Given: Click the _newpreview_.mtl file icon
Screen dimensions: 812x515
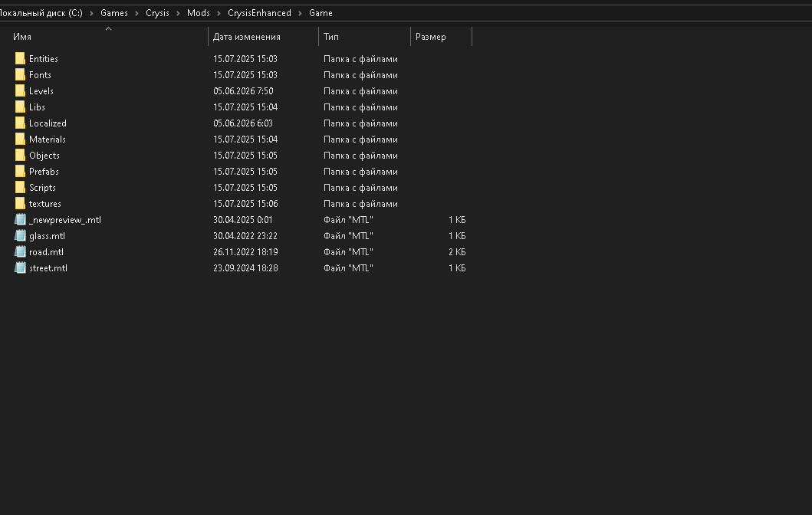Looking at the screenshot, I should click(20, 219).
